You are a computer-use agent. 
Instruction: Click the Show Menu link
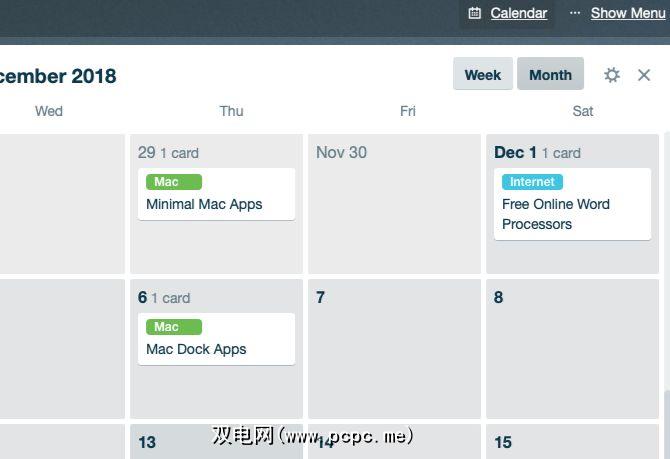[627, 13]
